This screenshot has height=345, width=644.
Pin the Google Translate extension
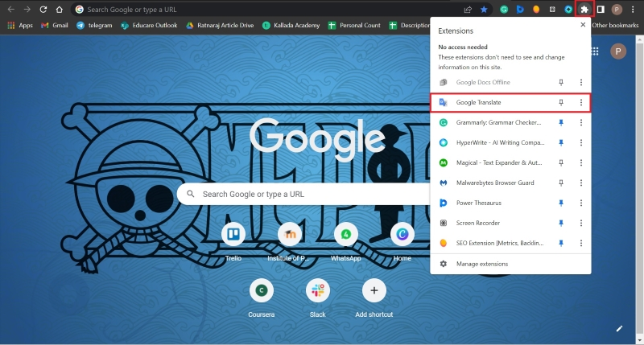click(x=561, y=103)
